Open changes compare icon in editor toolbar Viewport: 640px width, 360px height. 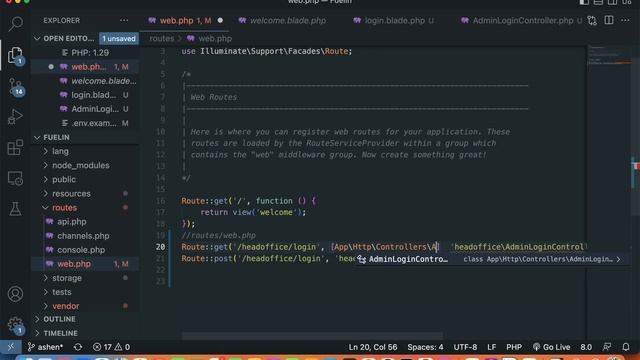[x=592, y=20]
